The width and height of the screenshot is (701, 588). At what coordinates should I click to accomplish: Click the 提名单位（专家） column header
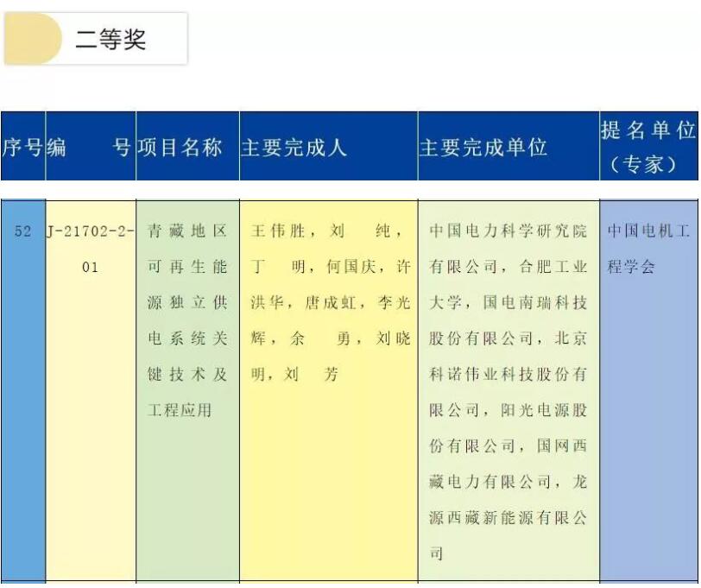point(648,147)
